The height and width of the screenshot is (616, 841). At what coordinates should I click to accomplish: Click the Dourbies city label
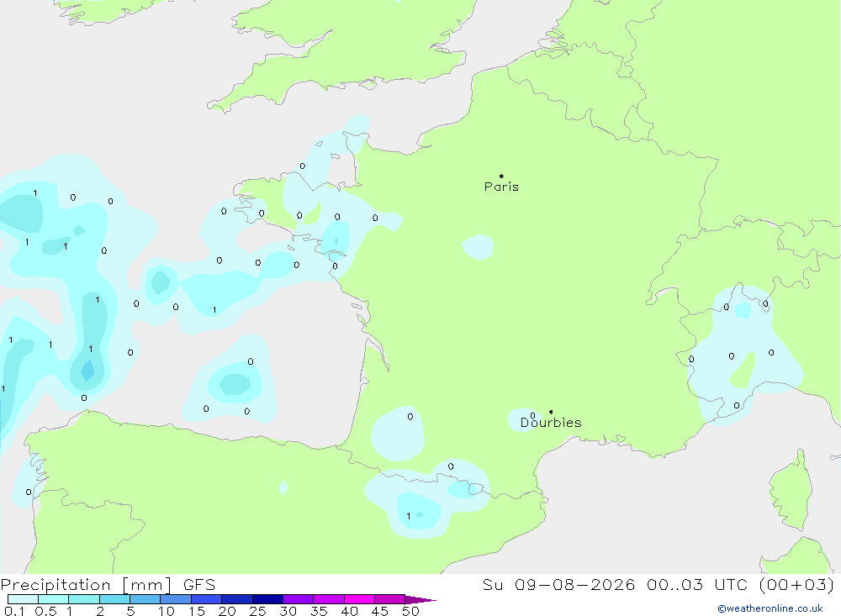point(551,423)
